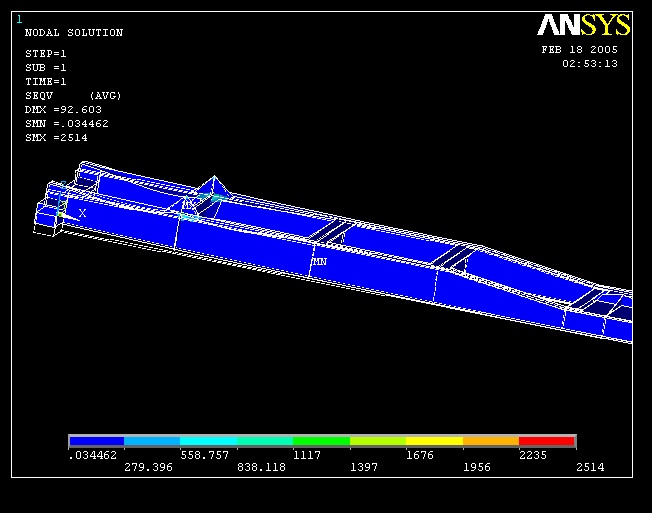Click the 1117 legend value label
The height and width of the screenshot is (513, 652).
(305, 455)
